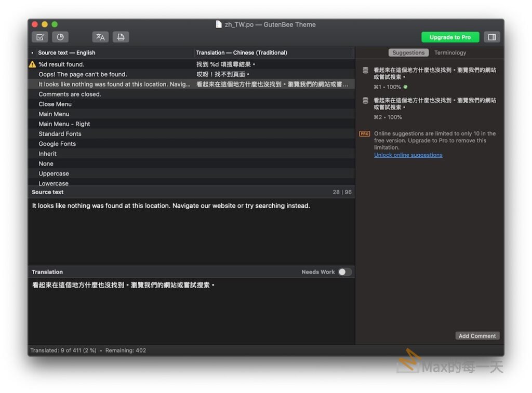Click the Update from code toolbar icon

coord(121,37)
